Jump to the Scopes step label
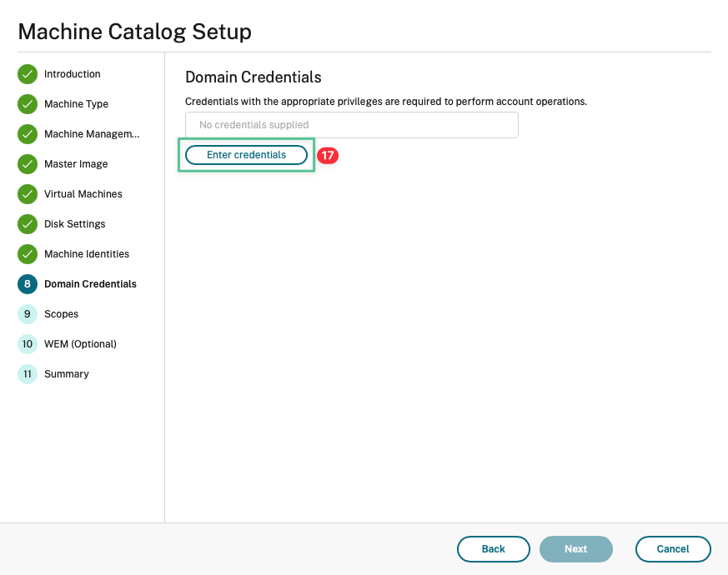Image resolution: width=728 pixels, height=575 pixels. click(61, 314)
